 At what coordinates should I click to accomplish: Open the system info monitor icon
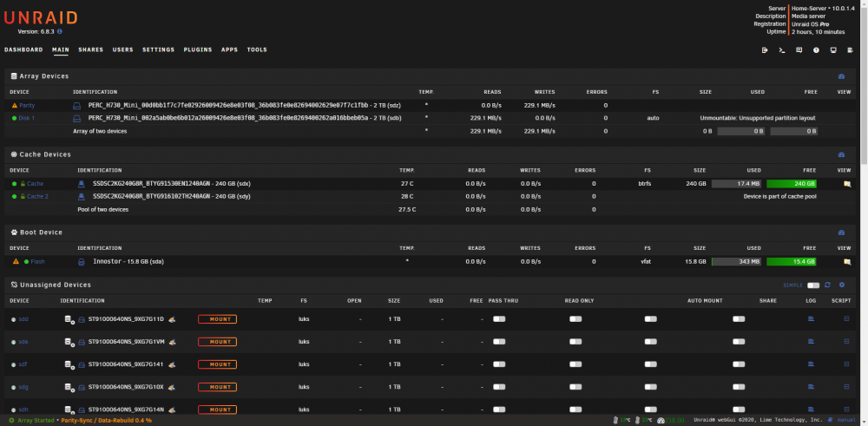pyautogui.click(x=833, y=49)
